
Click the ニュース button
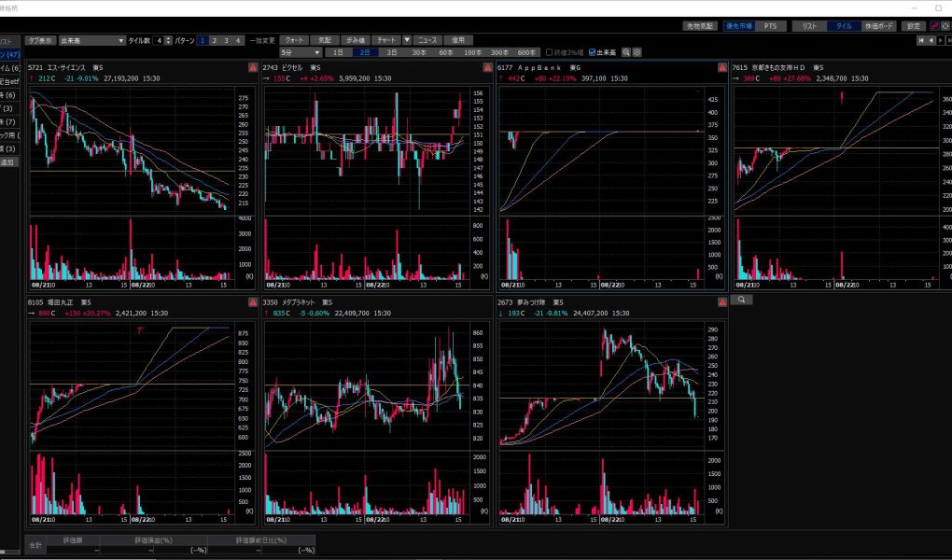pyautogui.click(x=427, y=41)
